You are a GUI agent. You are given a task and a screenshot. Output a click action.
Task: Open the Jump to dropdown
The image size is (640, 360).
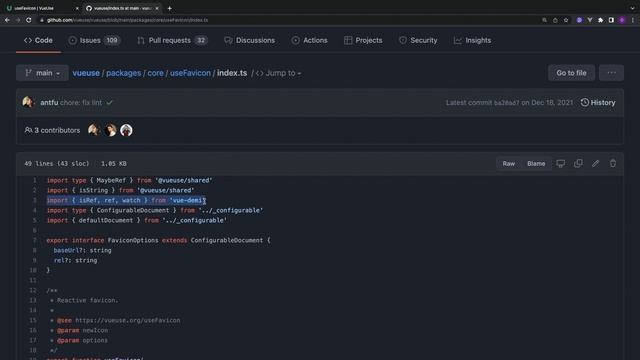pos(278,73)
